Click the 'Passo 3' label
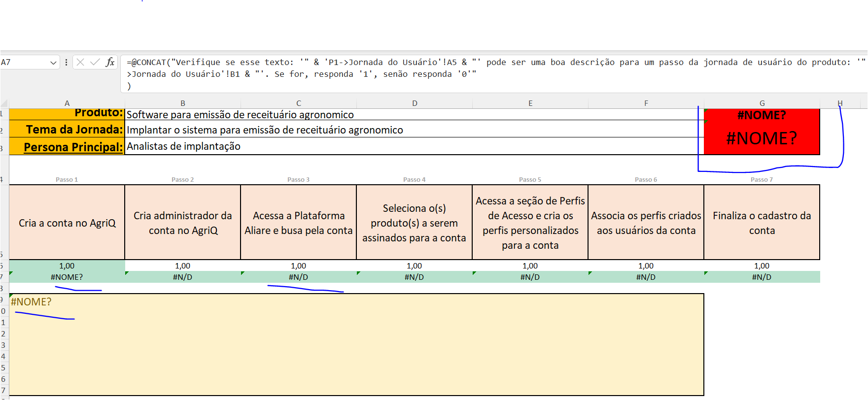Screen dimensions: 868x400 click(299, 180)
